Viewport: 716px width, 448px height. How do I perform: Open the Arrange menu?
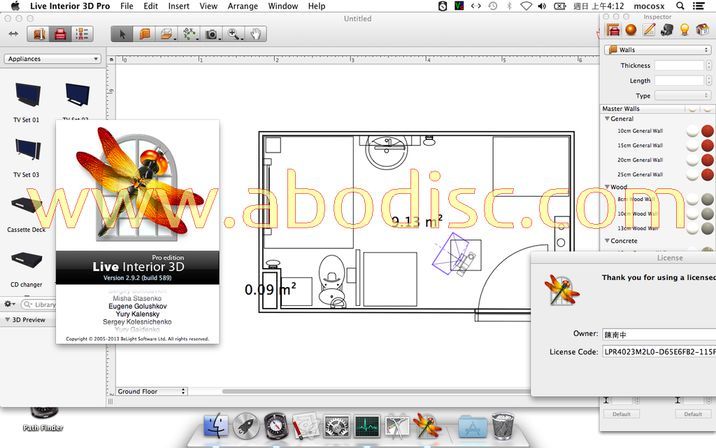(x=242, y=6)
